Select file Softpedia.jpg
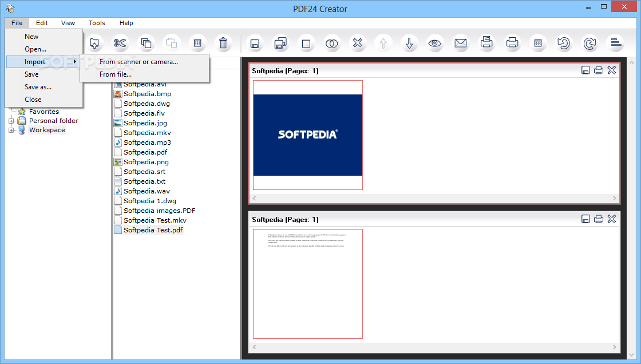This screenshot has width=641, height=364. [x=145, y=123]
